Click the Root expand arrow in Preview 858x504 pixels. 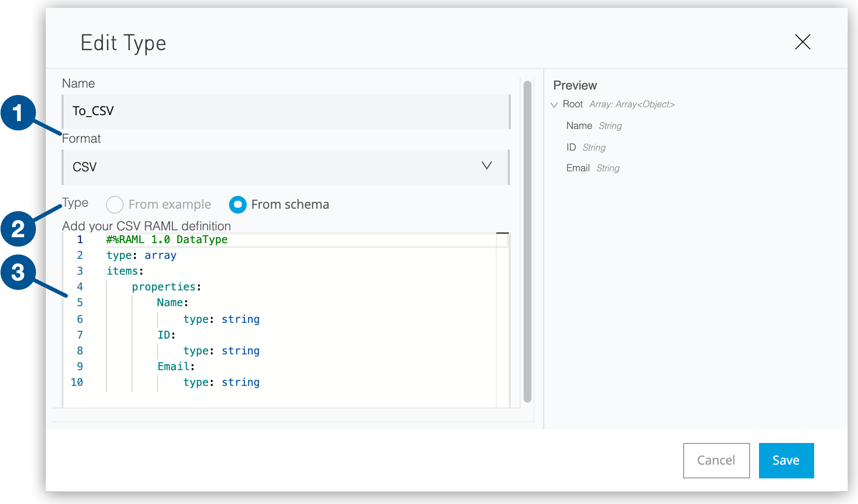[555, 104]
